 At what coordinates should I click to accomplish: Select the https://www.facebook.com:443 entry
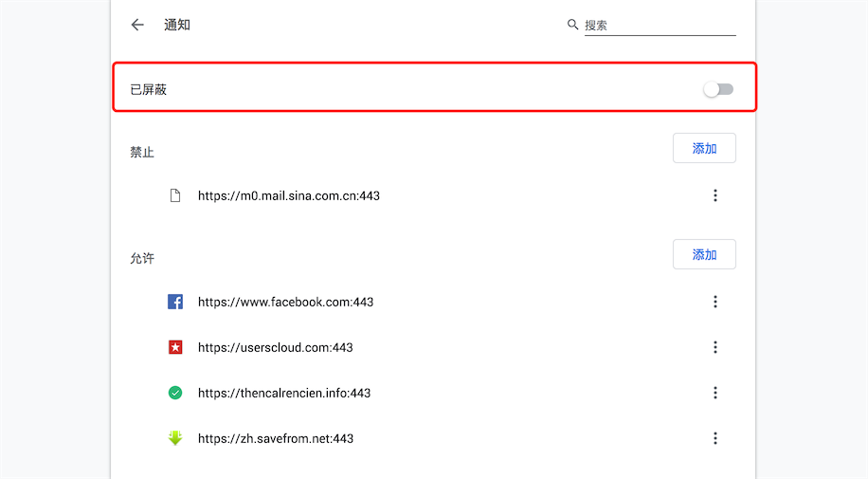click(285, 303)
